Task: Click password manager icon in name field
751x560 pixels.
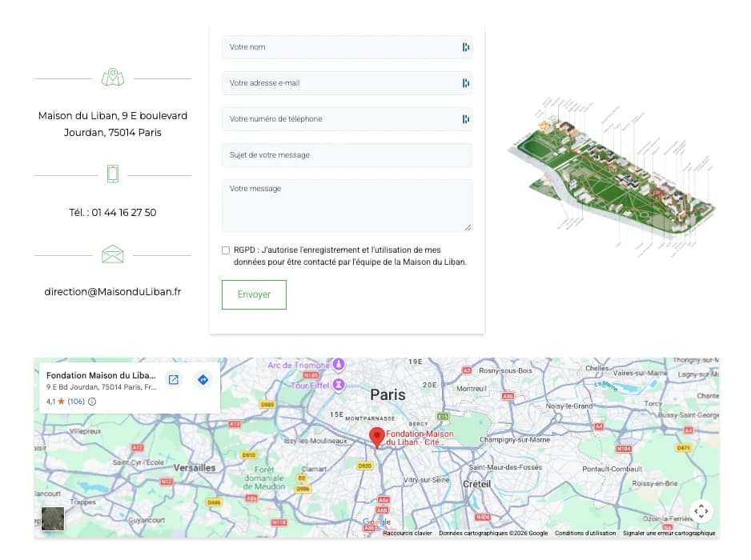Action: 465,47
